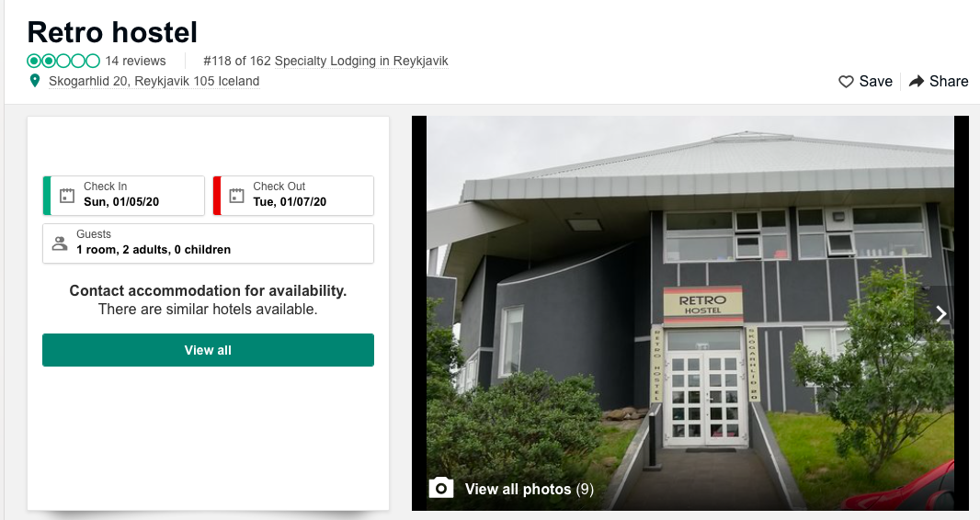Show the next photo with the right chevron

coord(940,313)
